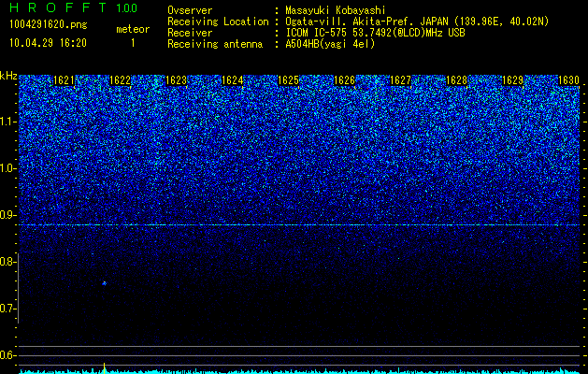This screenshot has height=374, width=588.
Task: Click the 1621 time marker
Action: pos(65,80)
